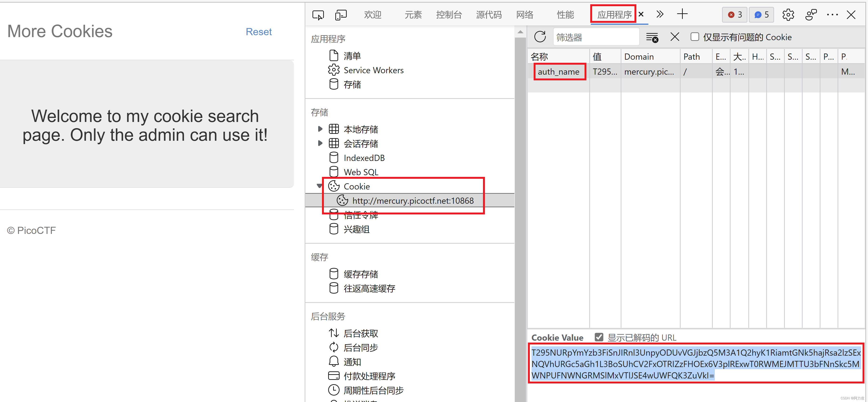Expand 会话存储 tree node

click(x=320, y=143)
